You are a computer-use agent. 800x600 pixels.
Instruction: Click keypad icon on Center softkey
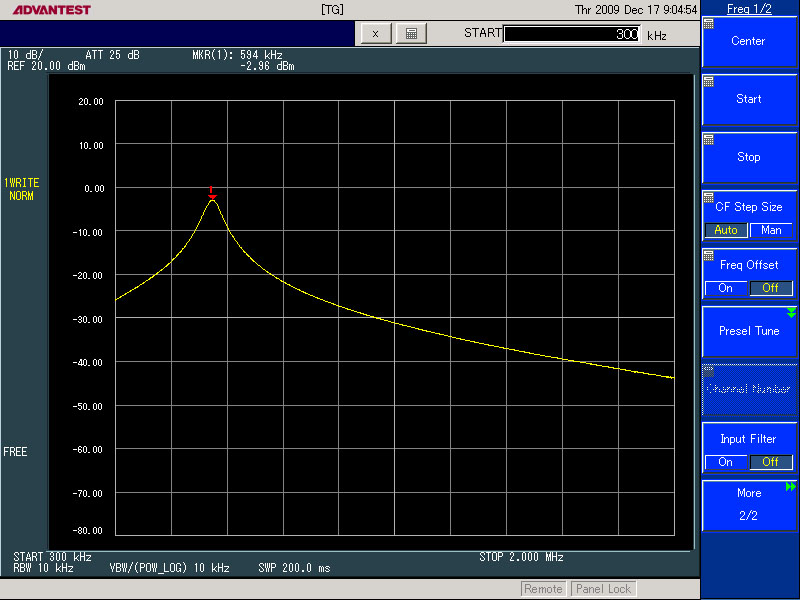[x=709, y=24]
